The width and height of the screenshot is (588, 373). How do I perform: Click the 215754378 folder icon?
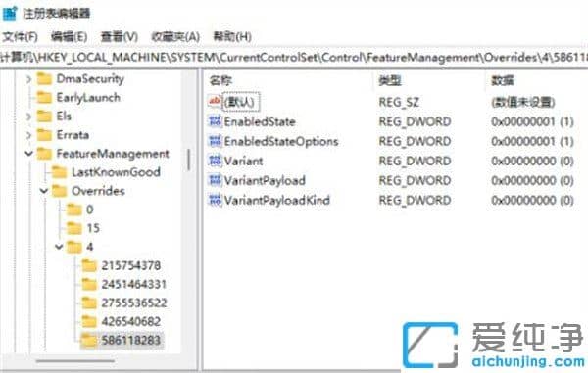89,265
